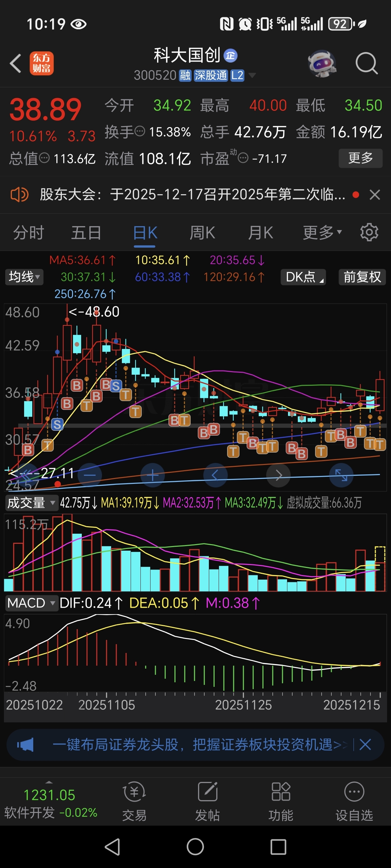Select the 日K tab
Screen dimensions: 391x868
[x=145, y=233]
